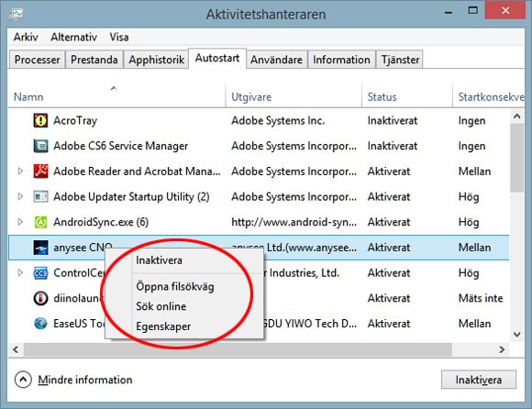Switch to the Processer tab
This screenshot has height=409, width=532.
tap(37, 60)
